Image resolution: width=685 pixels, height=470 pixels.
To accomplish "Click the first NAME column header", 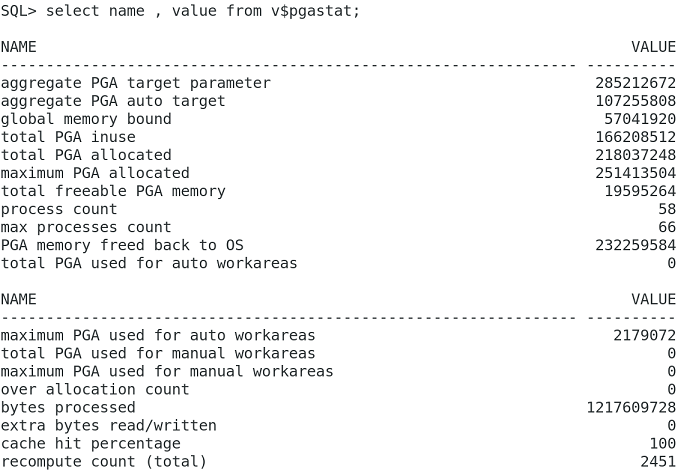I will [x=18, y=47].
